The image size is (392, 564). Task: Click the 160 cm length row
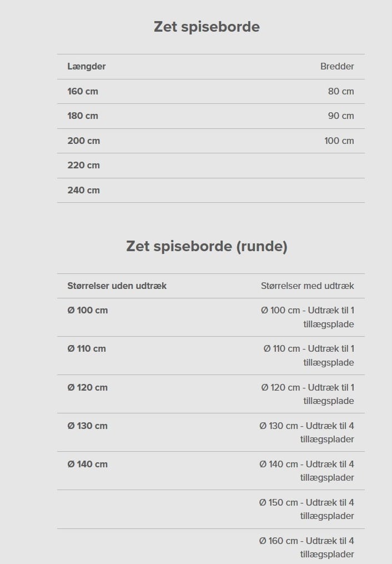click(210, 91)
